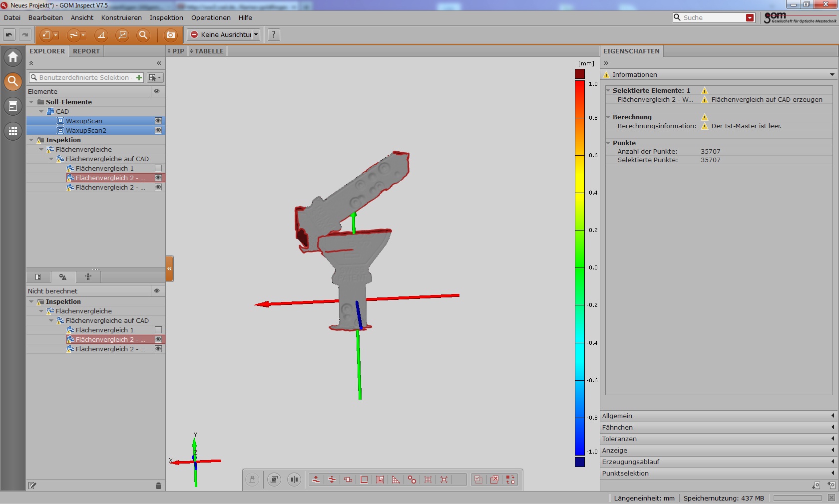Click the inspection label icon in orange toolbar
Screen dimensions: 839x504
click(x=122, y=35)
